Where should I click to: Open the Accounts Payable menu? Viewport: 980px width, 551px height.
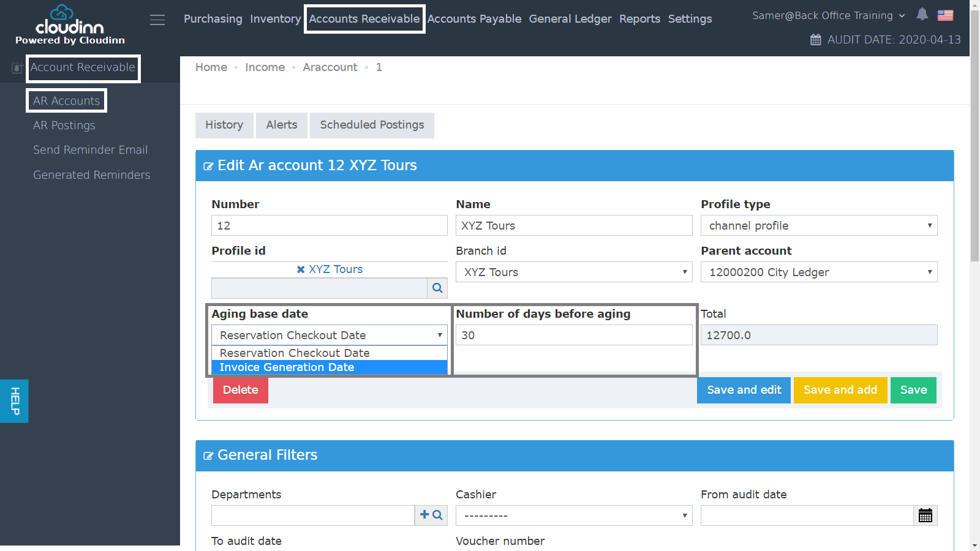pos(475,19)
